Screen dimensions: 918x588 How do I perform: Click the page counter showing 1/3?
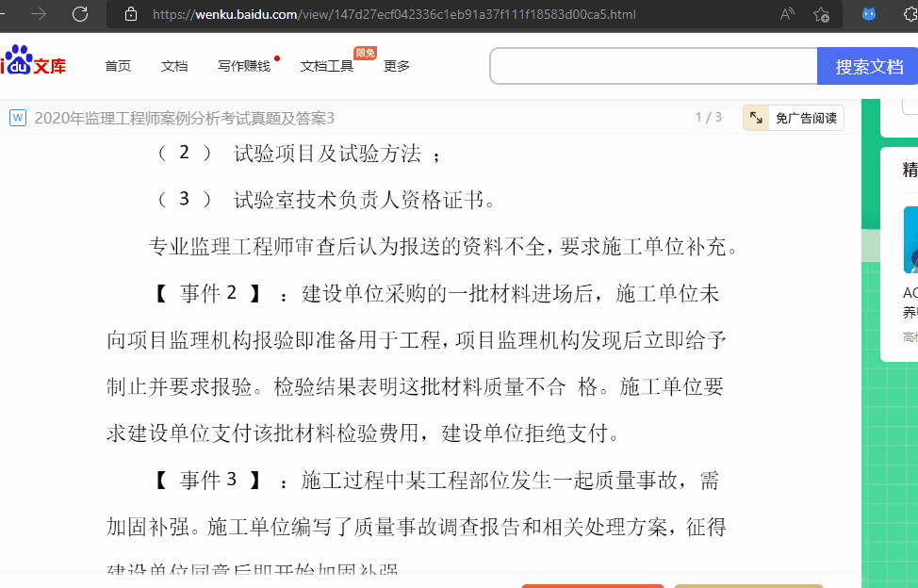(x=707, y=117)
